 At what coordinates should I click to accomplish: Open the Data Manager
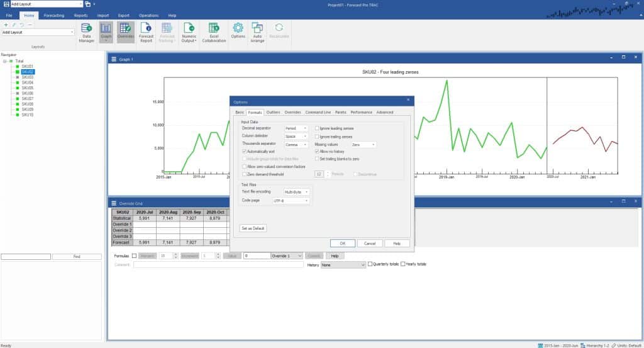point(87,32)
